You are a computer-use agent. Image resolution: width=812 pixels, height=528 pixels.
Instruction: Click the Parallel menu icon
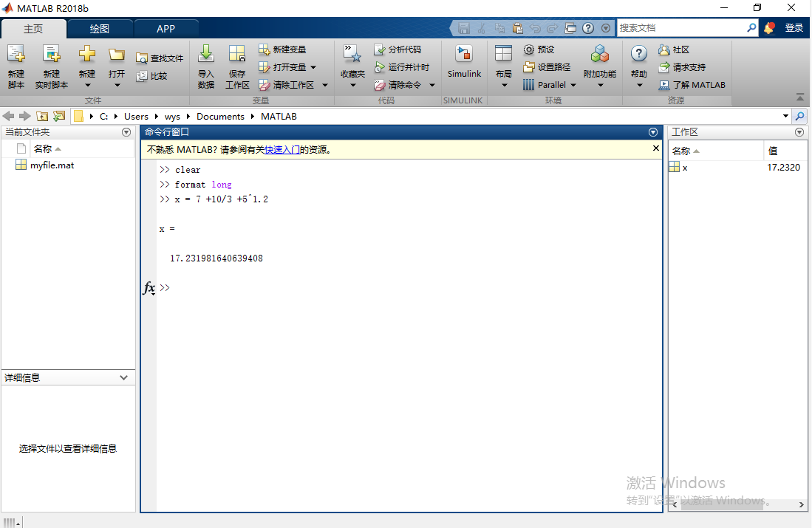click(528, 85)
